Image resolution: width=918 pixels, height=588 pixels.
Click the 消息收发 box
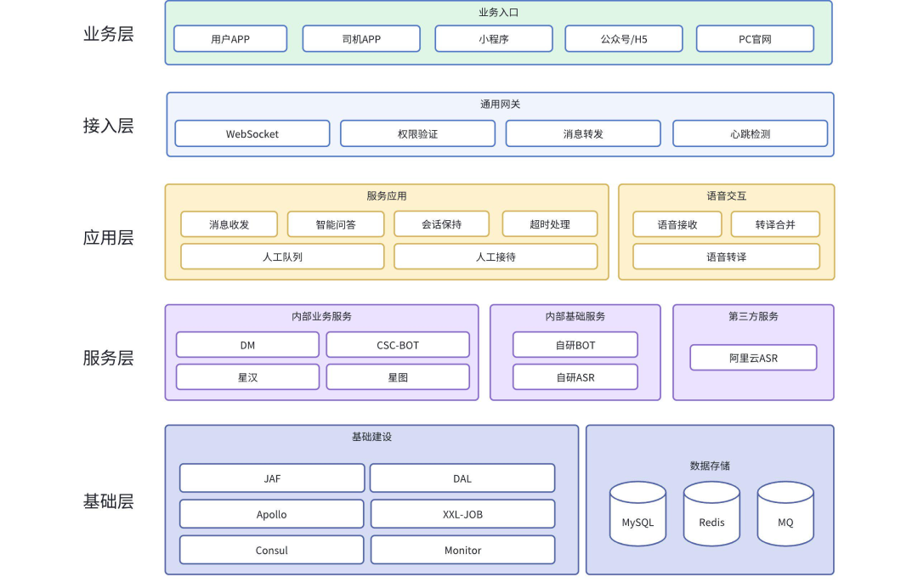pos(229,224)
